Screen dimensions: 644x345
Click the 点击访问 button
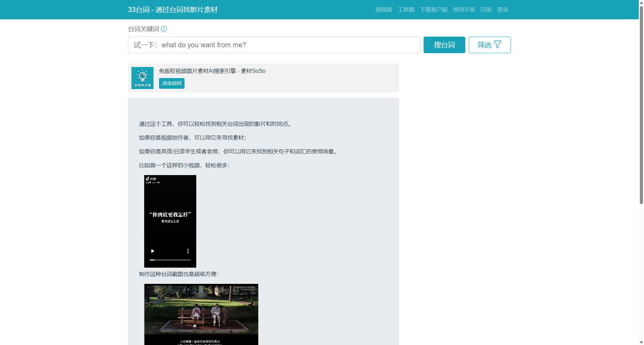(172, 83)
